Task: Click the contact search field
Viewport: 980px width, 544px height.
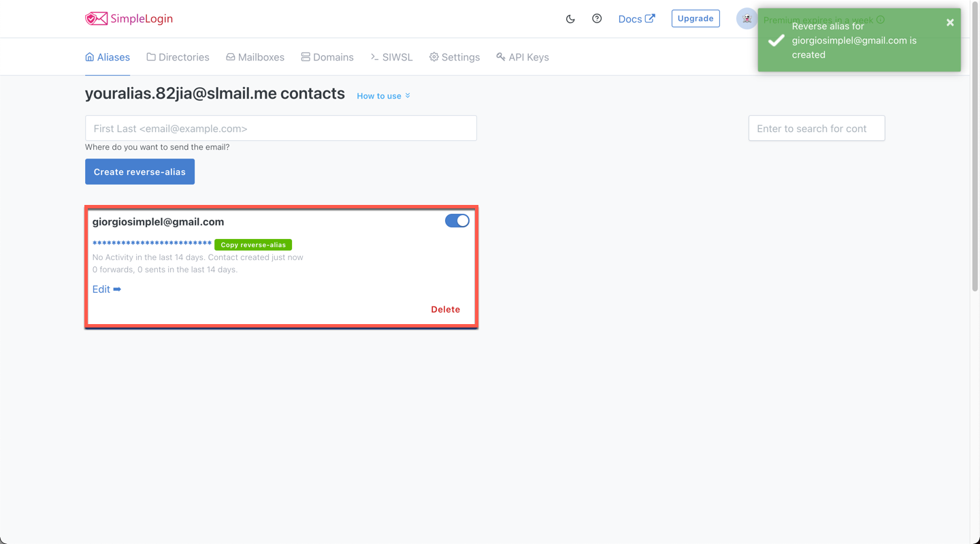Action: [x=816, y=128]
